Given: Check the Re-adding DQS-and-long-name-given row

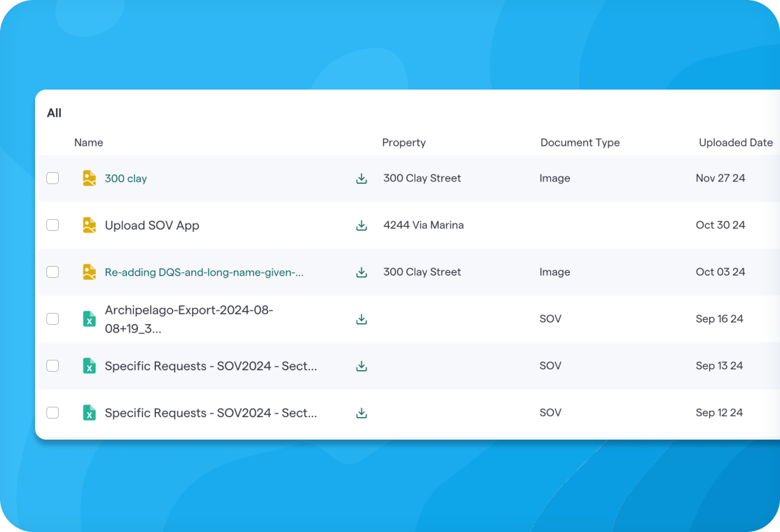Looking at the screenshot, I should 53,272.
